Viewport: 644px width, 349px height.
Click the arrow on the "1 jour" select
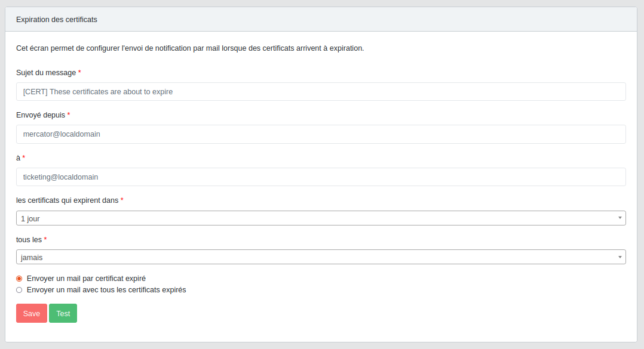point(620,218)
